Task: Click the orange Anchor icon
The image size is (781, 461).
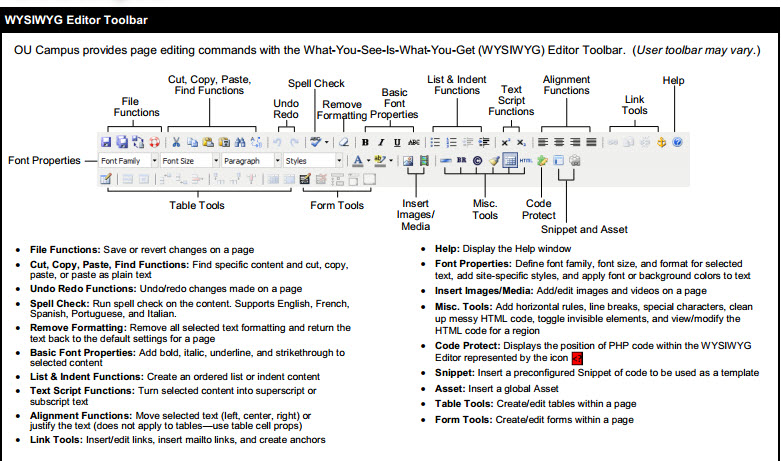Action: point(661,142)
